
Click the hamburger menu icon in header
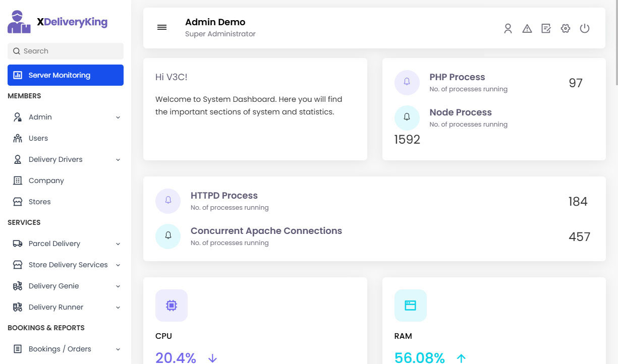(162, 28)
